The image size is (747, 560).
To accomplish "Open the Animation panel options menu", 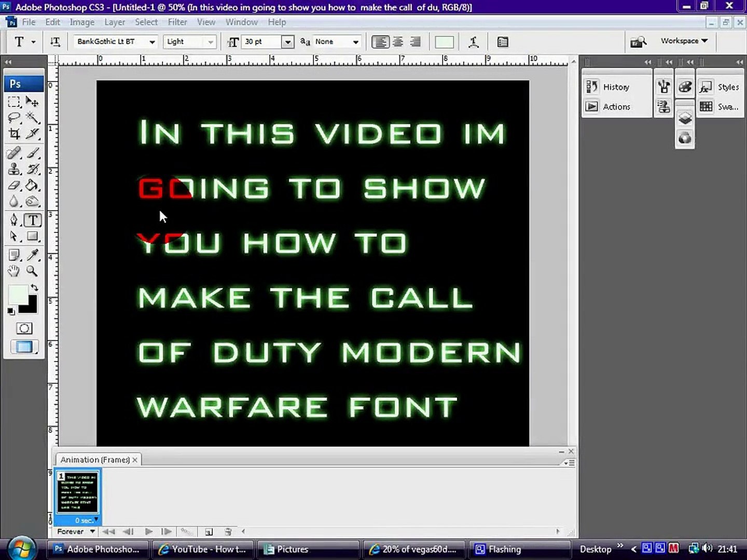I will coord(570,463).
